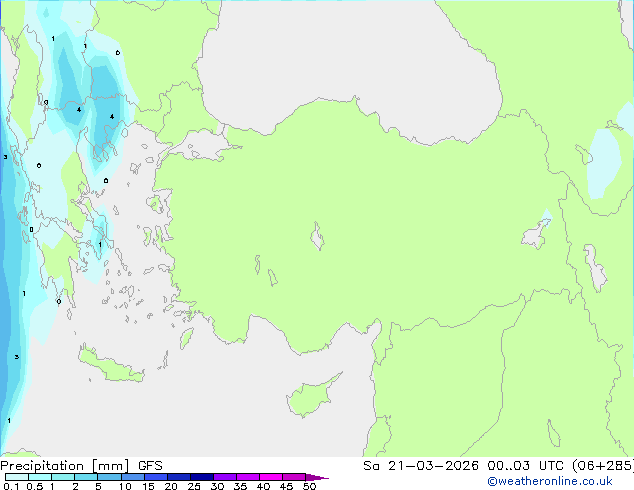Screen dimensions: 634x490
Task: Pick the 0.5 to 1 mm legend swatch
Action: tap(40, 477)
